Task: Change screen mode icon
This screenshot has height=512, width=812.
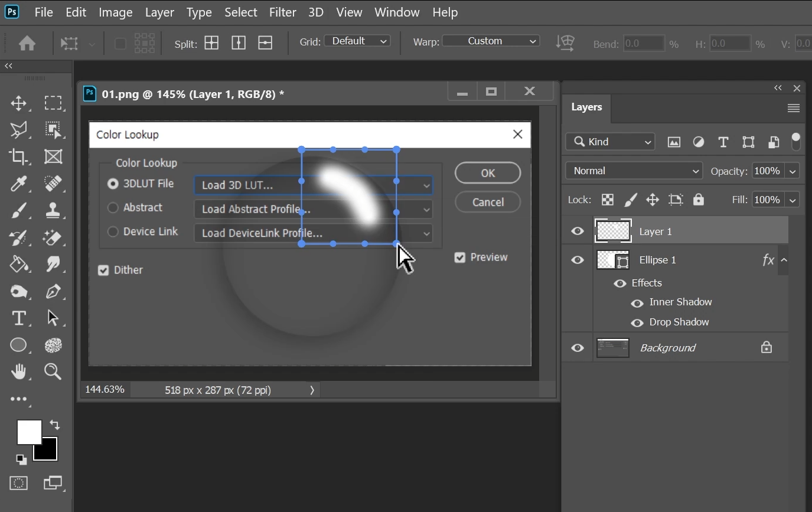Action: (53, 483)
